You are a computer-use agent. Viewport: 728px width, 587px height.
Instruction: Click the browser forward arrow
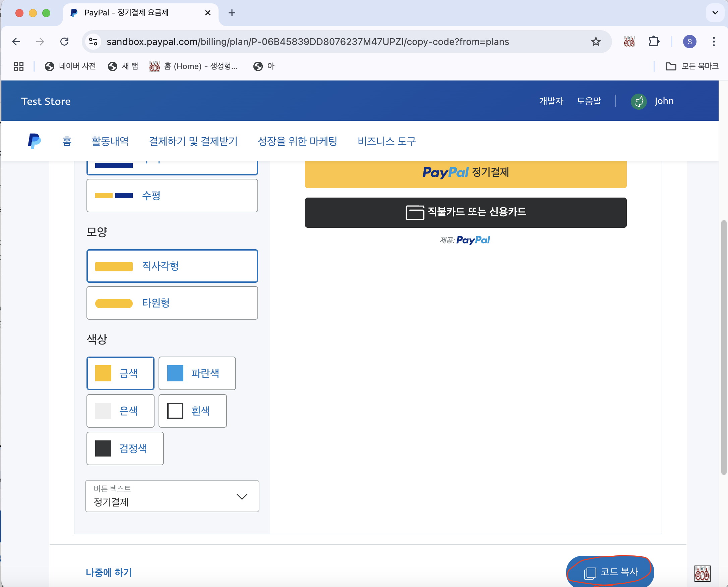tap(40, 42)
